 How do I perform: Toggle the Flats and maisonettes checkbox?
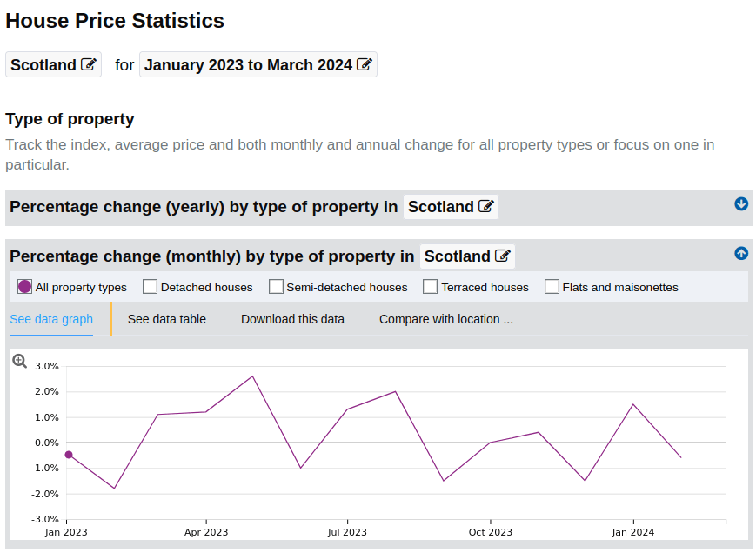click(552, 286)
